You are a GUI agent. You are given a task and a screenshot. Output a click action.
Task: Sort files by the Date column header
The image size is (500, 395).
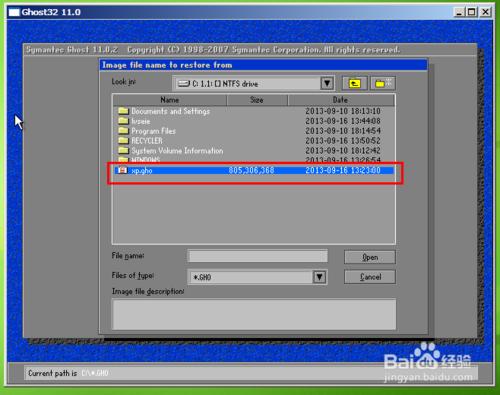tap(341, 100)
